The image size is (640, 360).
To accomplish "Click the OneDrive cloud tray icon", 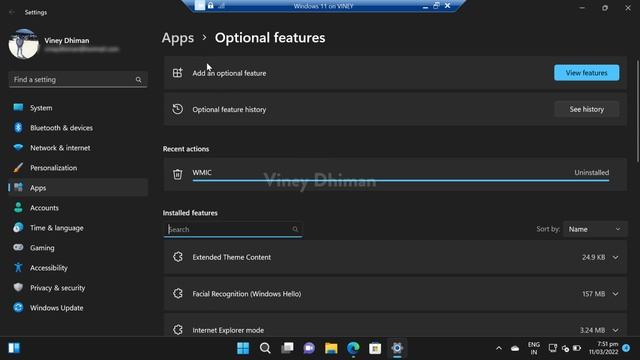I will pyautogui.click(x=515, y=348).
